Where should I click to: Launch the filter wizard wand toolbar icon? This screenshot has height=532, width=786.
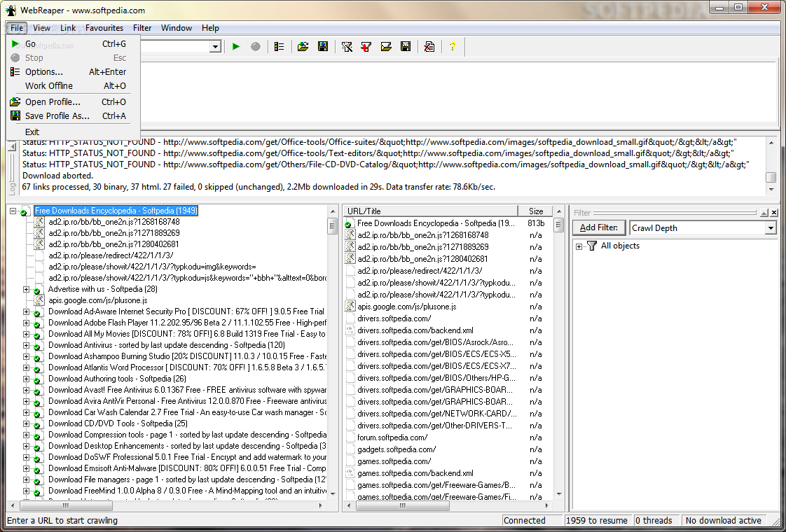[x=347, y=47]
